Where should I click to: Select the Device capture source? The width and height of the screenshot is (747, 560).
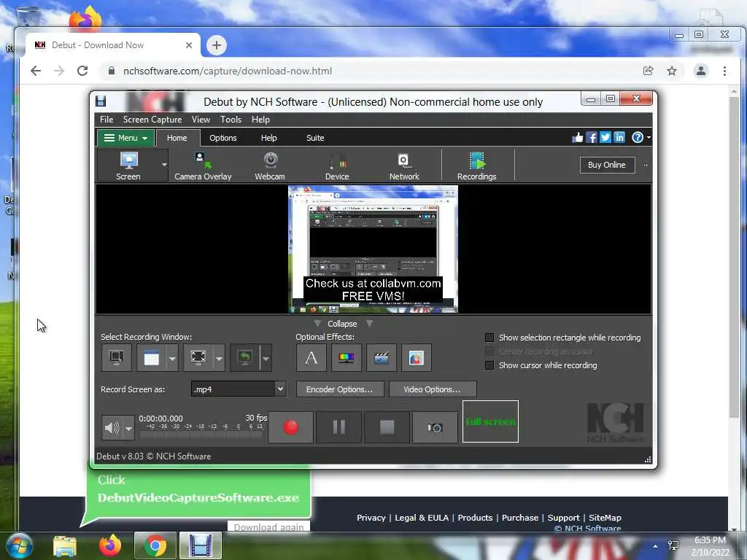[337, 166]
